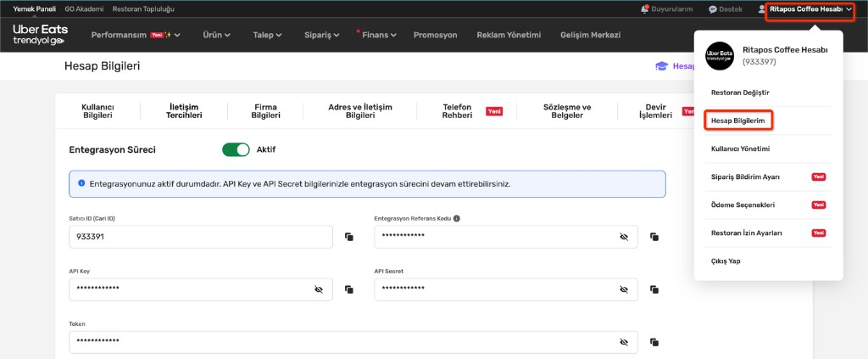Click the Destek chat bubble icon
This screenshot has height=359, width=868.
[713, 9]
